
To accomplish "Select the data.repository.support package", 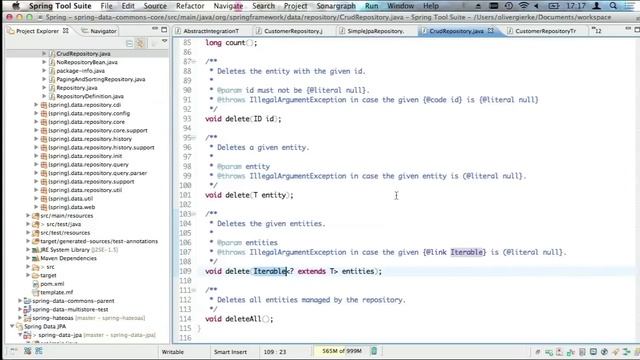I will (x=91, y=182).
